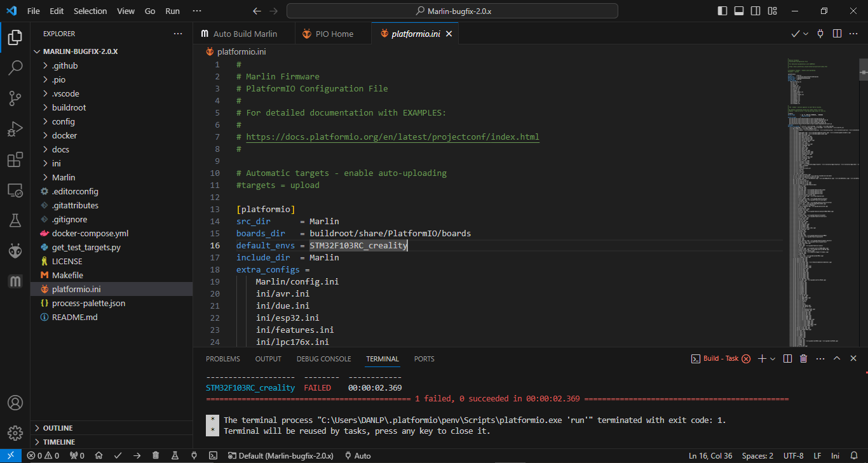The width and height of the screenshot is (868, 463).
Task: Click the Default (Marlin-bugfix-2.0.x) environment switcher
Action: coord(280,455)
